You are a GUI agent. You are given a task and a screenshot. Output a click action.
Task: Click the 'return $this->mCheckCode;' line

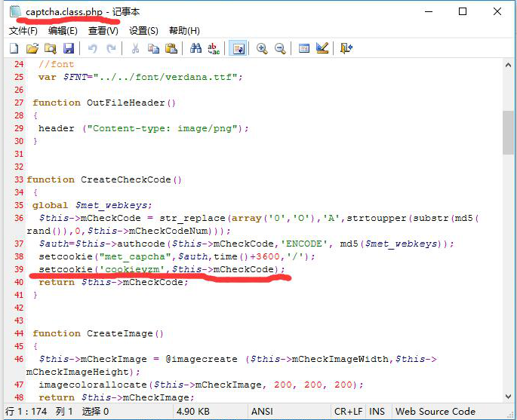113,282
